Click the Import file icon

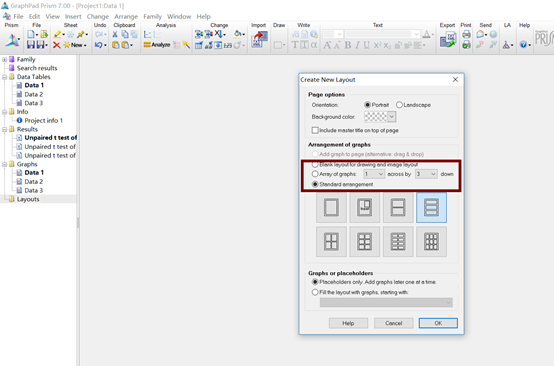tap(259, 39)
